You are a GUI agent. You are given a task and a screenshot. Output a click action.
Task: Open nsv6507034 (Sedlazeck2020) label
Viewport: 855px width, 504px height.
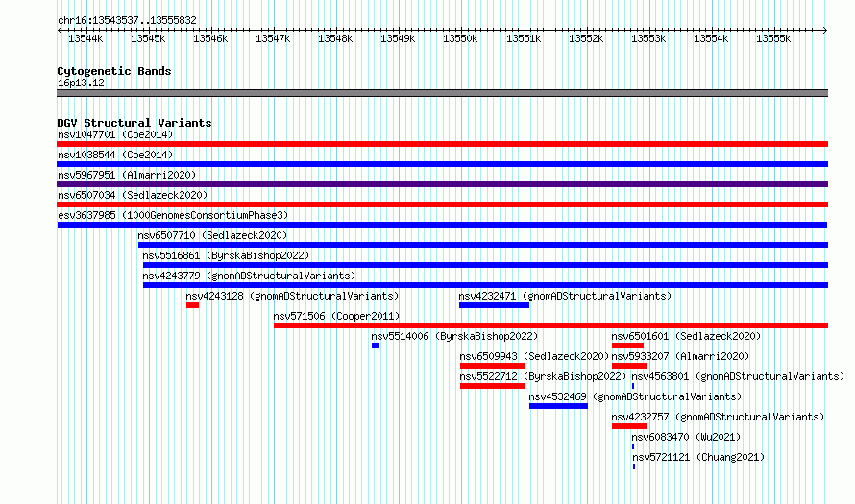(x=133, y=195)
